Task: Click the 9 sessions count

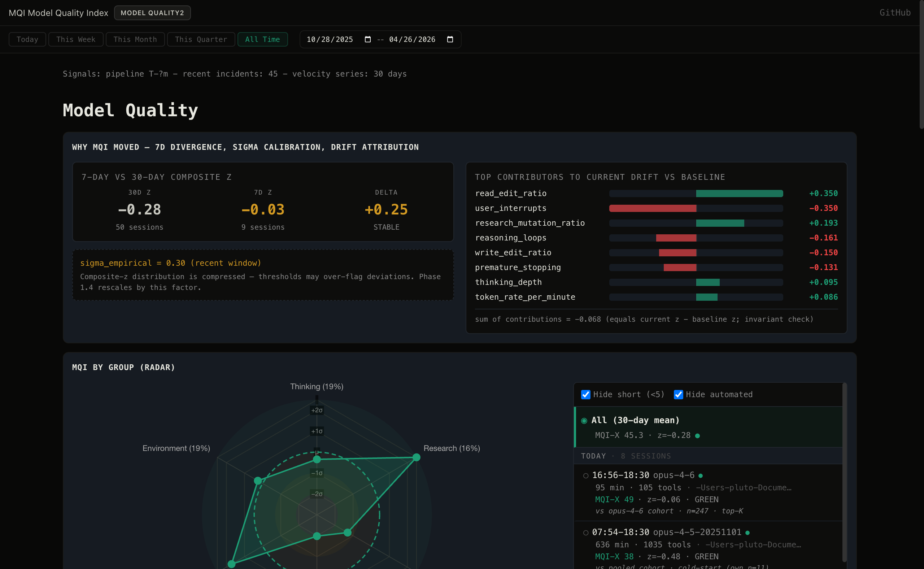Action: point(263,227)
